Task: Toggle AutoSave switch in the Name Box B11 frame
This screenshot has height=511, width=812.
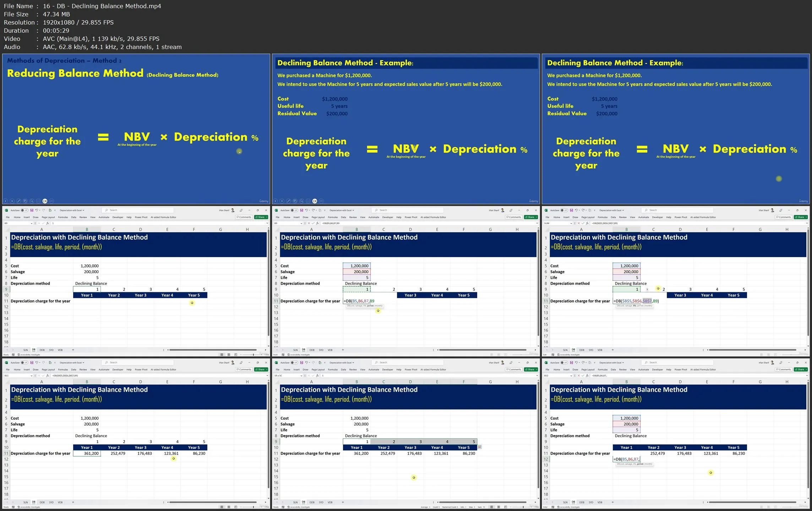Action: pyautogui.click(x=24, y=363)
